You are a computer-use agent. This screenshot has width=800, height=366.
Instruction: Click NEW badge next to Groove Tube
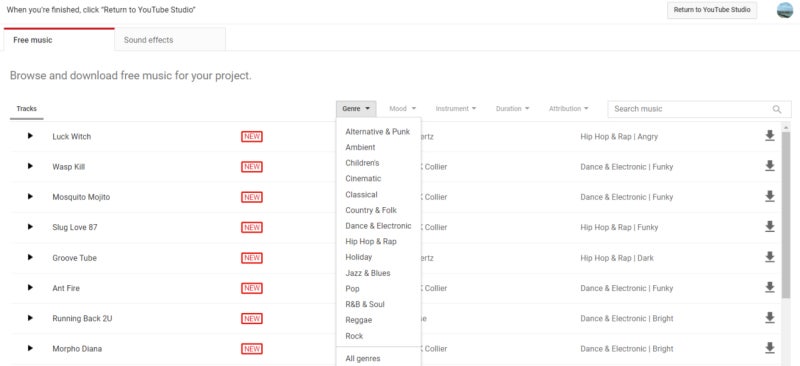pyautogui.click(x=252, y=258)
